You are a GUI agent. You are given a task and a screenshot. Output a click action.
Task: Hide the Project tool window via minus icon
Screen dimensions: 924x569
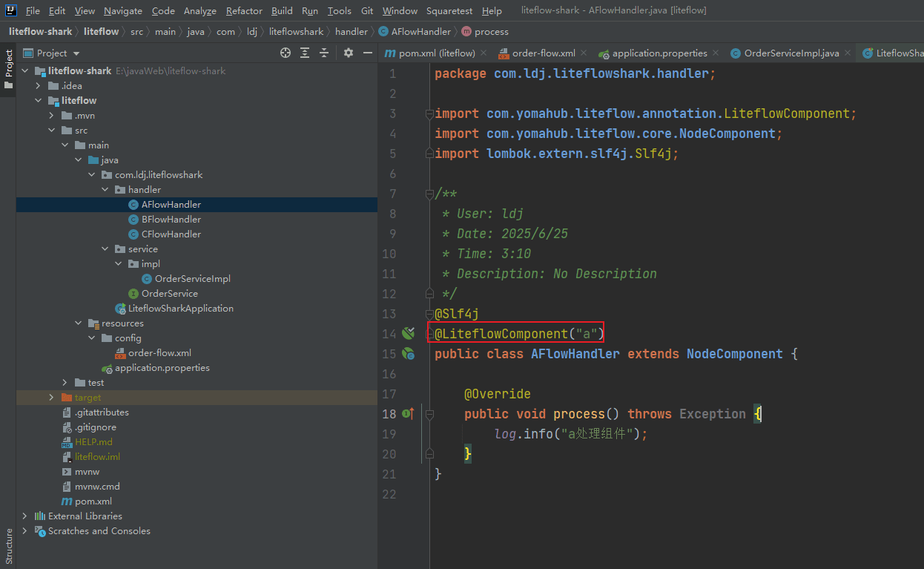(x=368, y=53)
